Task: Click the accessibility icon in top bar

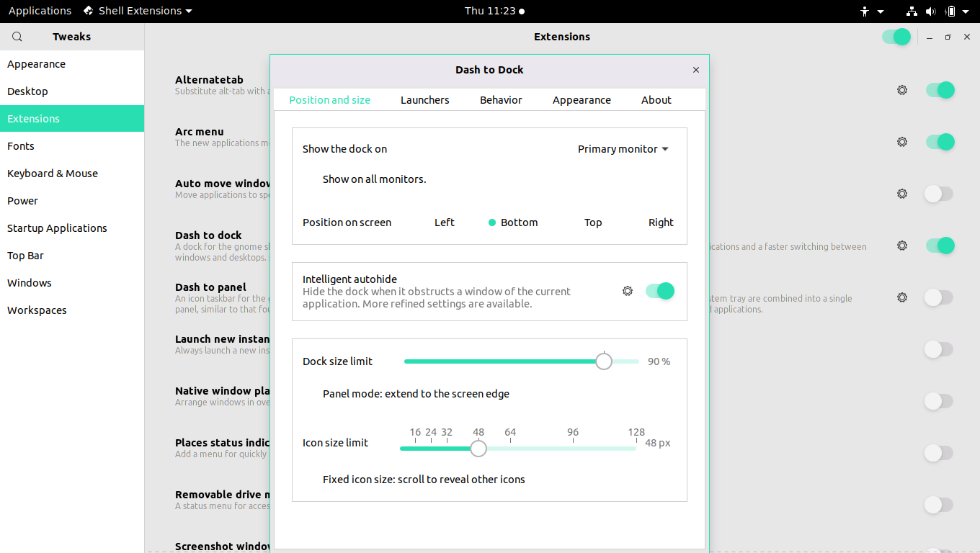Action: tap(865, 11)
